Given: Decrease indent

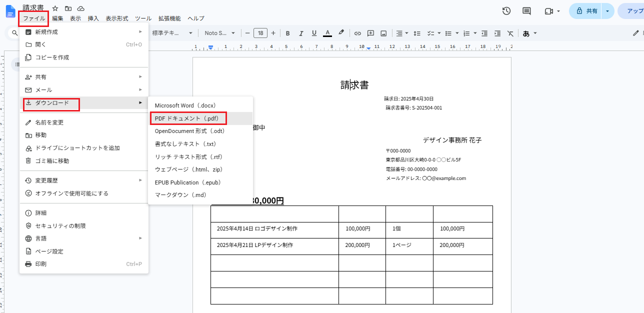Looking at the screenshot, I should tap(484, 33).
